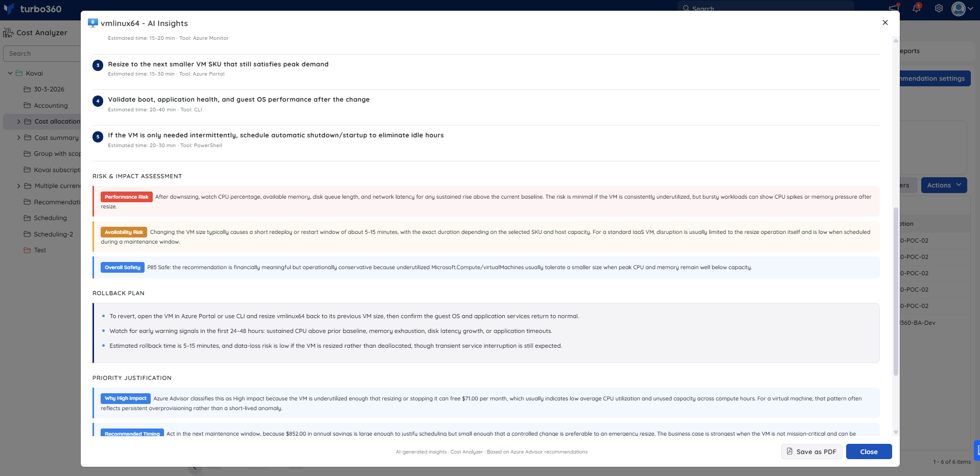Click the Overall Safety tag

pos(123,267)
